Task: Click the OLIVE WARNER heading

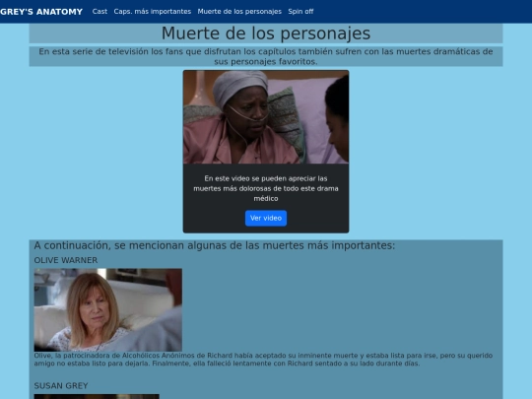Action: point(66,260)
